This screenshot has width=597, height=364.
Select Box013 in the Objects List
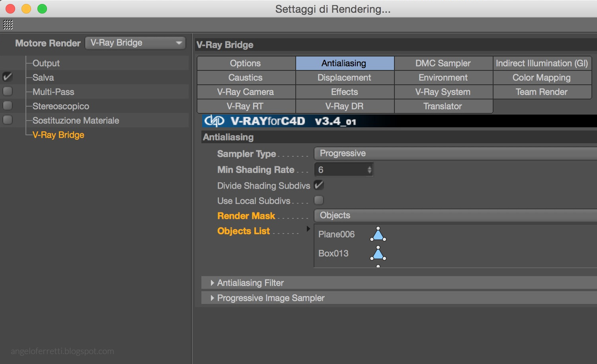pos(334,253)
